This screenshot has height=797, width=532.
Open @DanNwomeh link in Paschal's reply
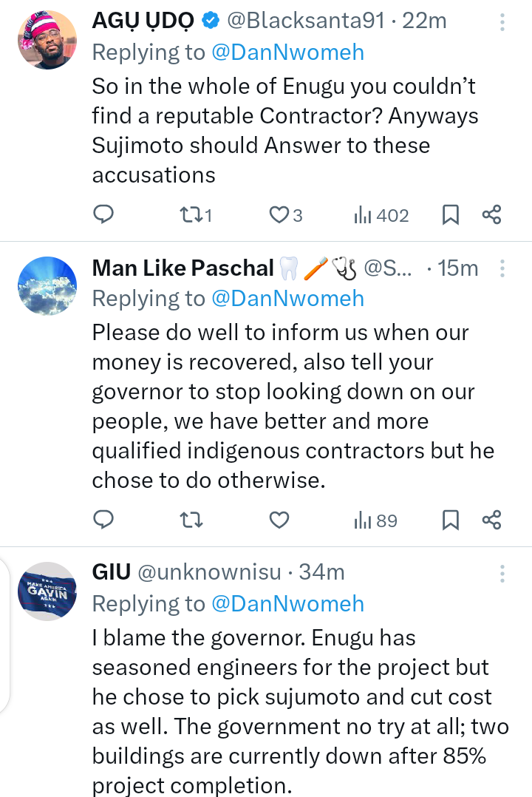(287, 298)
